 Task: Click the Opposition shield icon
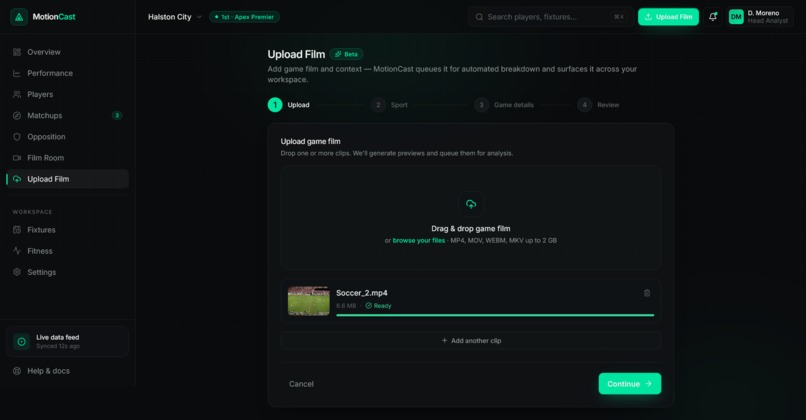click(x=17, y=137)
